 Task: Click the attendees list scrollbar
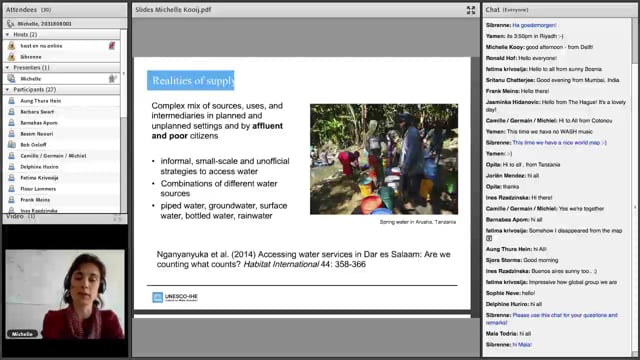[x=124, y=121]
